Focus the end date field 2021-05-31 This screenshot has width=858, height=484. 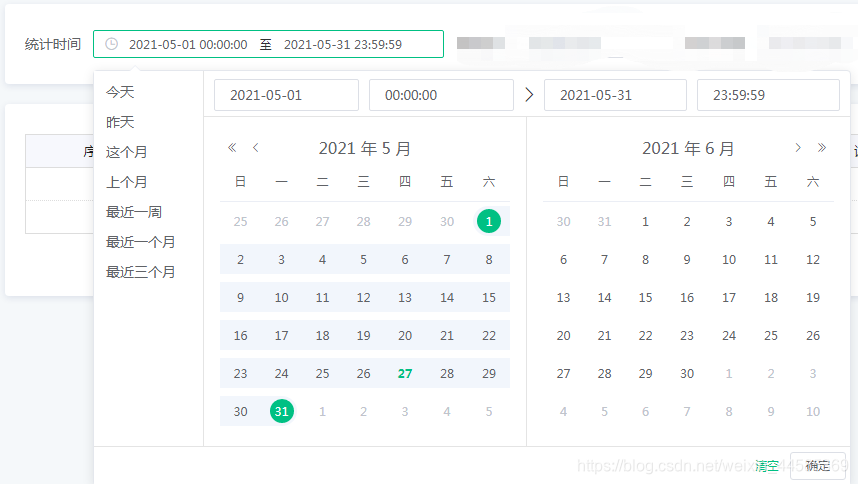[615, 95]
